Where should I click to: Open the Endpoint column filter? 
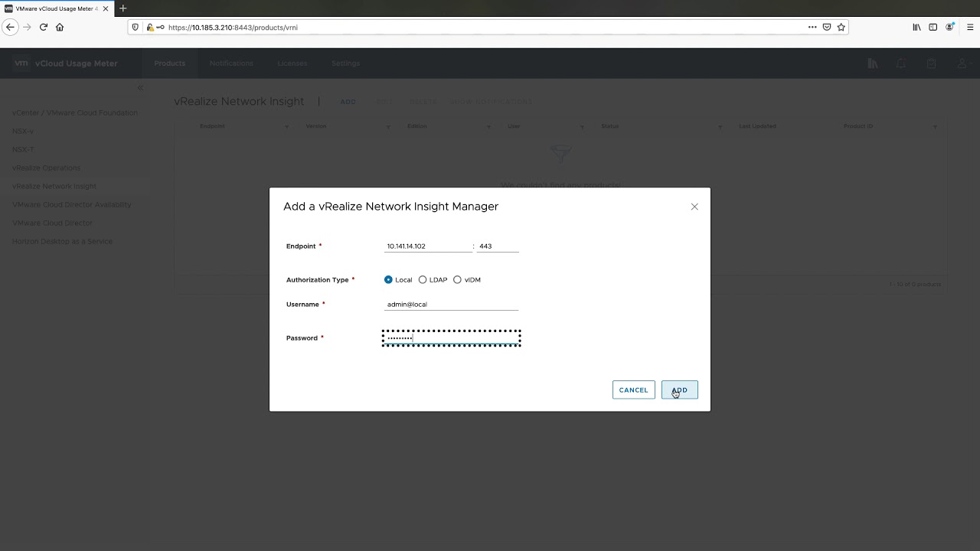pos(286,126)
